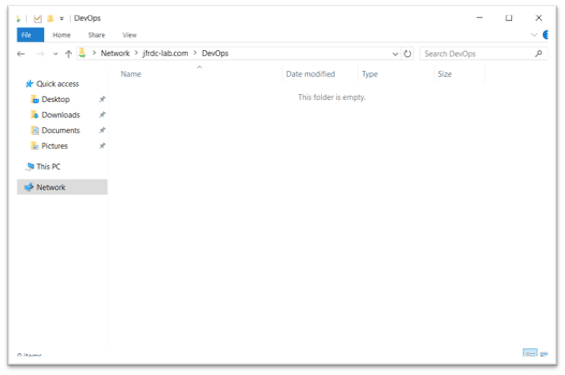Click Network in the address breadcrumb
Image resolution: width=565 pixels, height=375 pixels.
pos(115,53)
